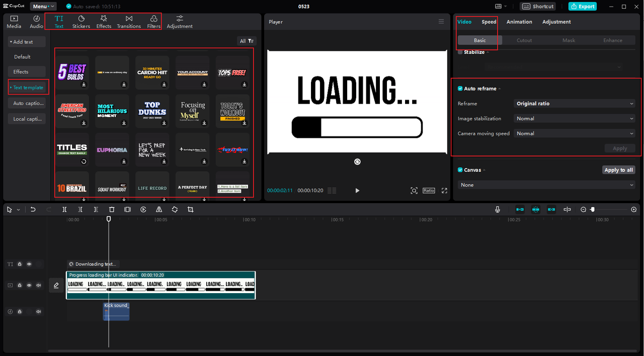Switch to the Adjustment tab in inspector
Screen dimensions: 644x356
pos(556,22)
